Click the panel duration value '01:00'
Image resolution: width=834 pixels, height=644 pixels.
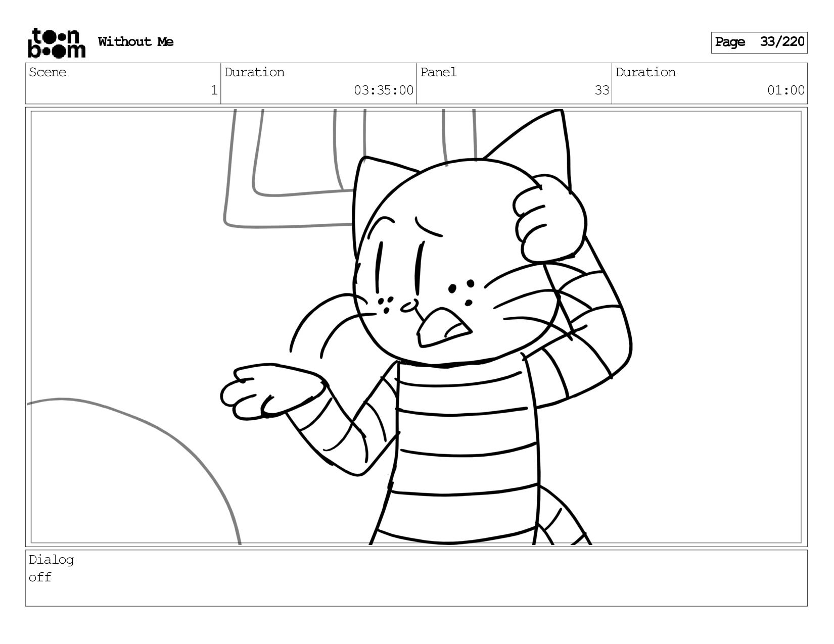[x=786, y=90]
